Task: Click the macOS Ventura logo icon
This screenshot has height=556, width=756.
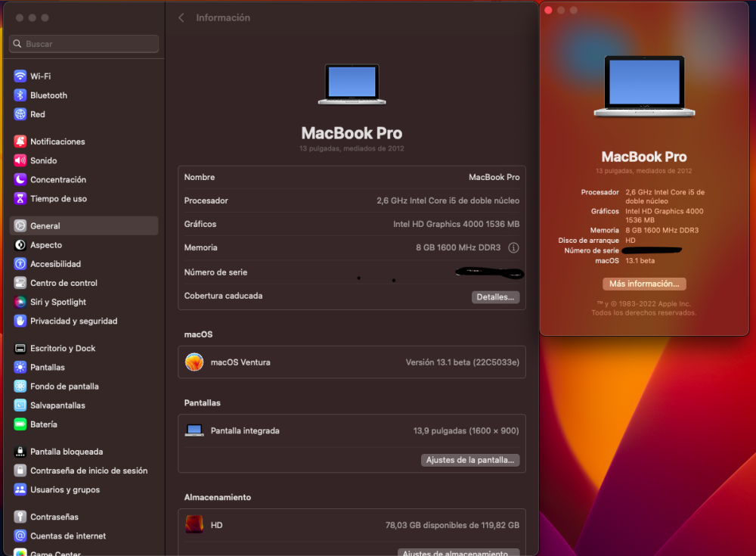Action: point(194,362)
